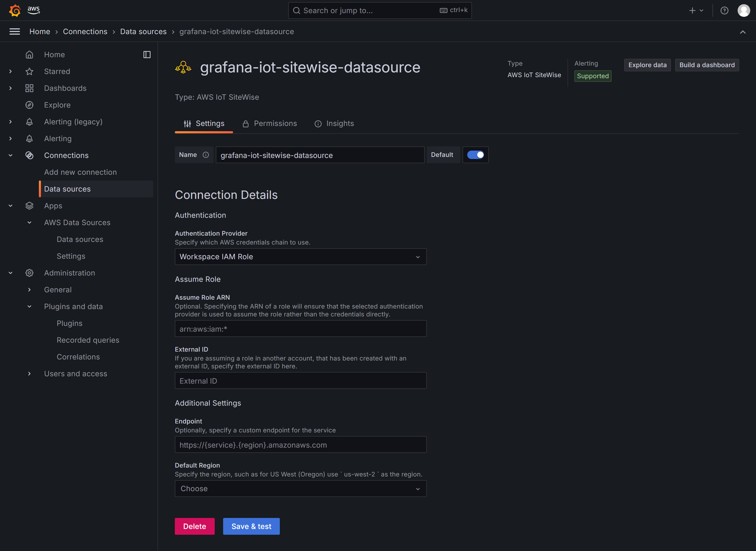Click the Connections icon in sidebar
The image size is (756, 551).
[x=29, y=155]
